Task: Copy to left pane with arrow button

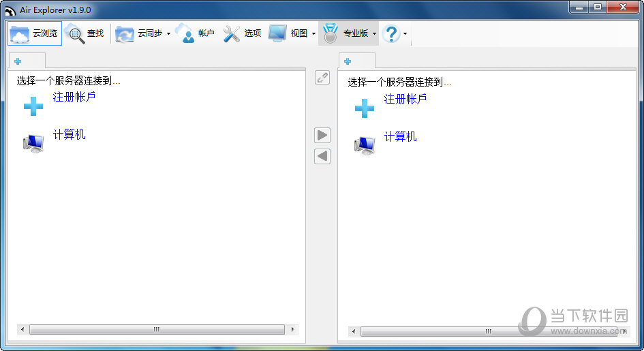Action: [322, 156]
